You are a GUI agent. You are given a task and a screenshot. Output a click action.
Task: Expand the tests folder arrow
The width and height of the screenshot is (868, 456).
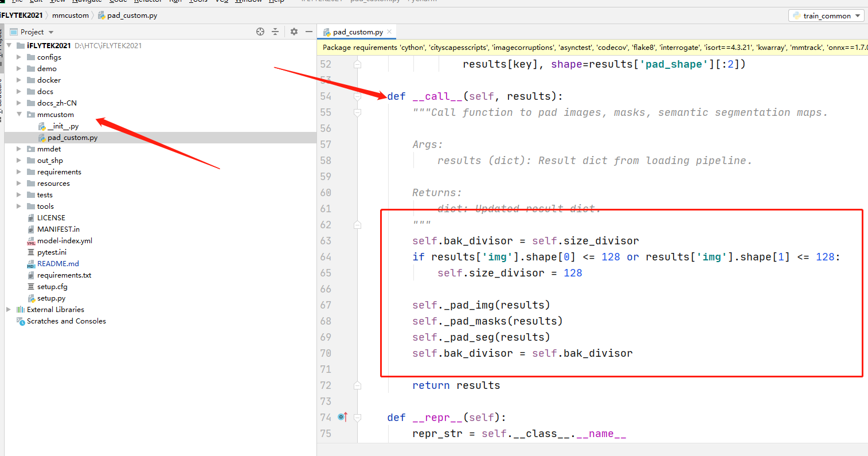click(x=19, y=194)
